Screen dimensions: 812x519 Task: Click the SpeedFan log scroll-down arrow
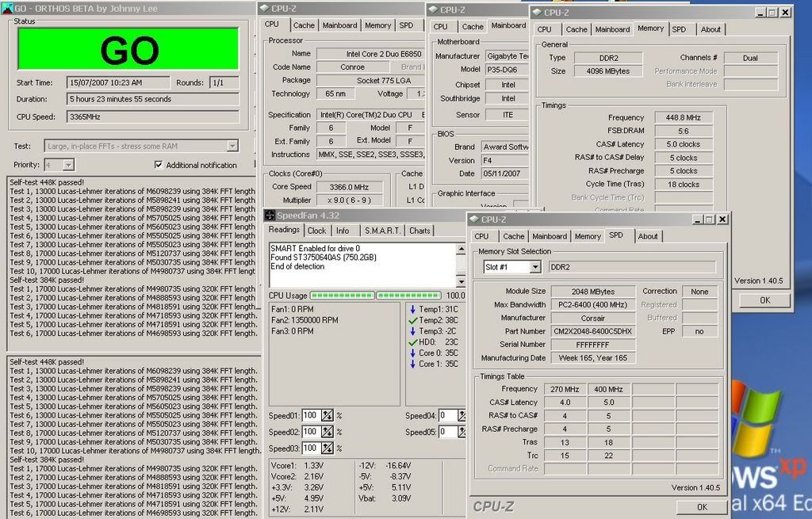(461, 281)
